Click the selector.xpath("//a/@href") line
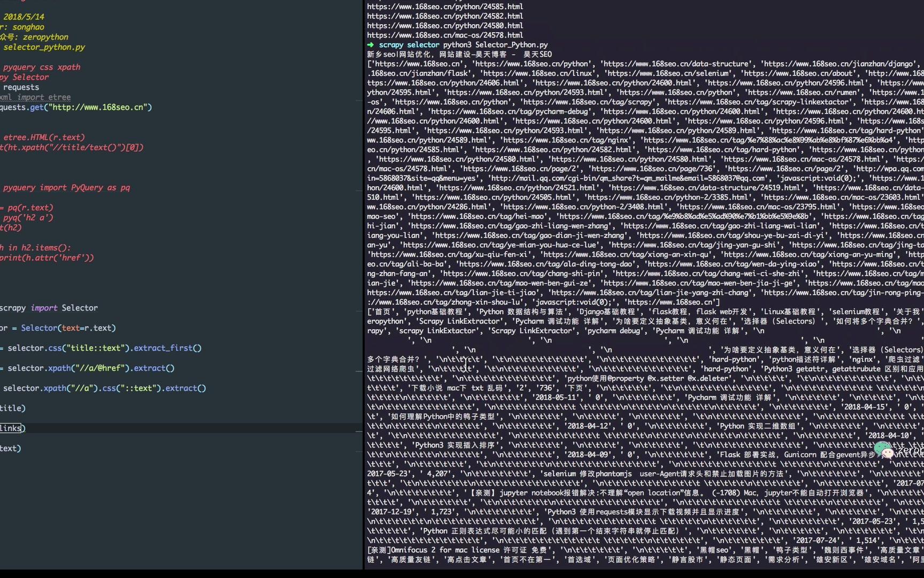The image size is (924, 578). (x=88, y=368)
